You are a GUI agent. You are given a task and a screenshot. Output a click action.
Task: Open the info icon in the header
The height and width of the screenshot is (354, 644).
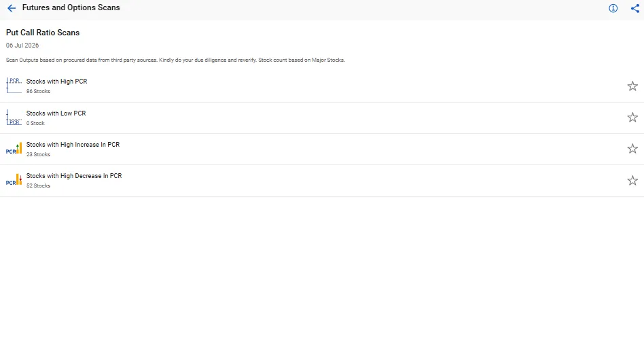(x=613, y=8)
